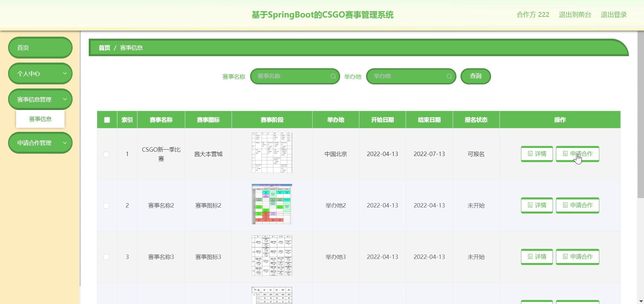644x304 pixels.
Task: Click 退出登录 to log out
Action: pos(614,15)
